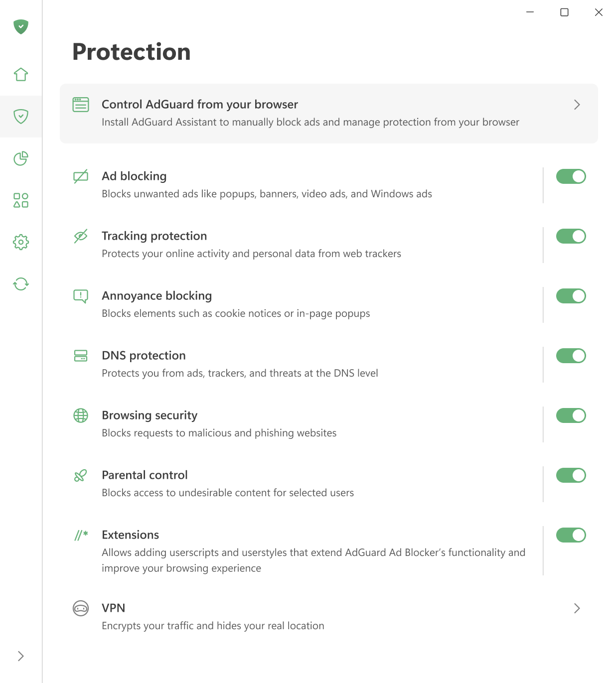This screenshot has height=683, width=616.
Task: Open Filters from the sidebar shapes icon
Action: [20, 200]
